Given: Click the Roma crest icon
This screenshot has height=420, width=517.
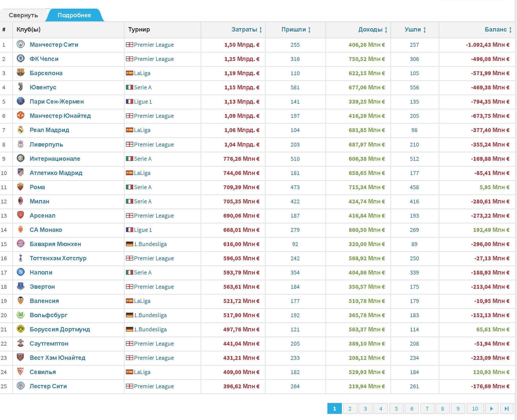Looking at the screenshot, I should (x=21, y=187).
